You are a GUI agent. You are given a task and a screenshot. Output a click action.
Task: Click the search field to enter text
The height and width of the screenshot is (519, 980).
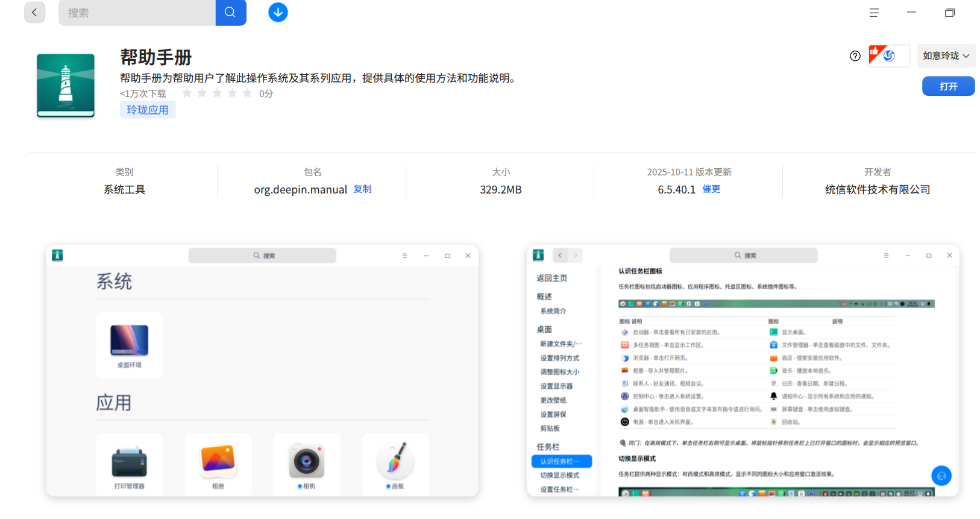point(137,13)
